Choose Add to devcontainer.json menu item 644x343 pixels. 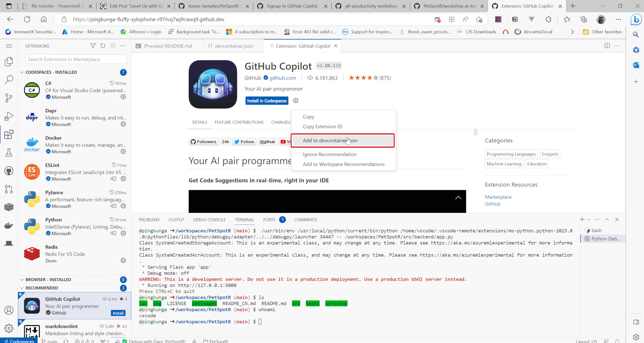point(343,141)
